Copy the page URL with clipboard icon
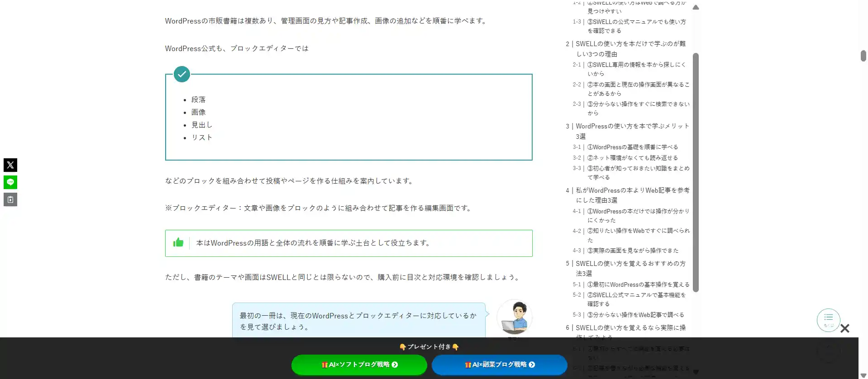Screen dimensions: 868x379 pyautogui.click(x=10, y=199)
